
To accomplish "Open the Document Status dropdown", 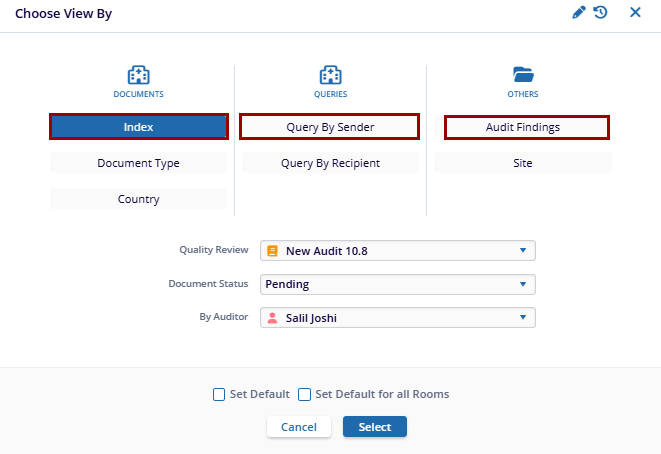I will pos(522,284).
